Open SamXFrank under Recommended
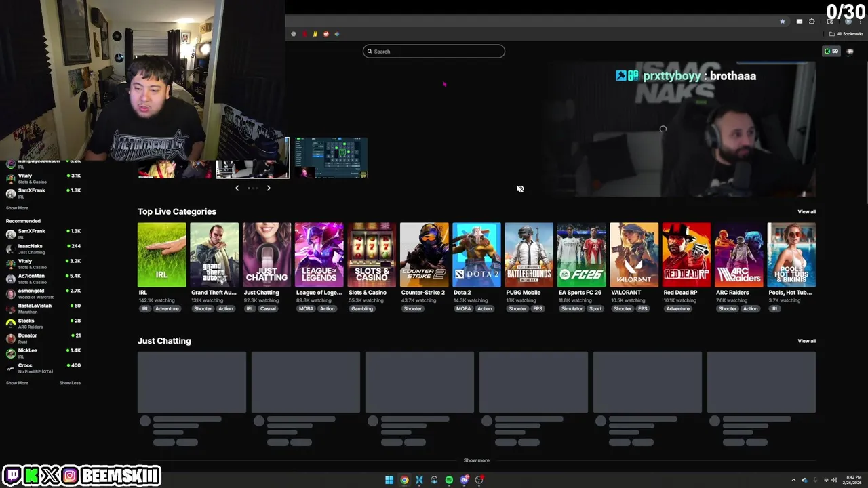This screenshot has width=868, height=488. point(43,234)
